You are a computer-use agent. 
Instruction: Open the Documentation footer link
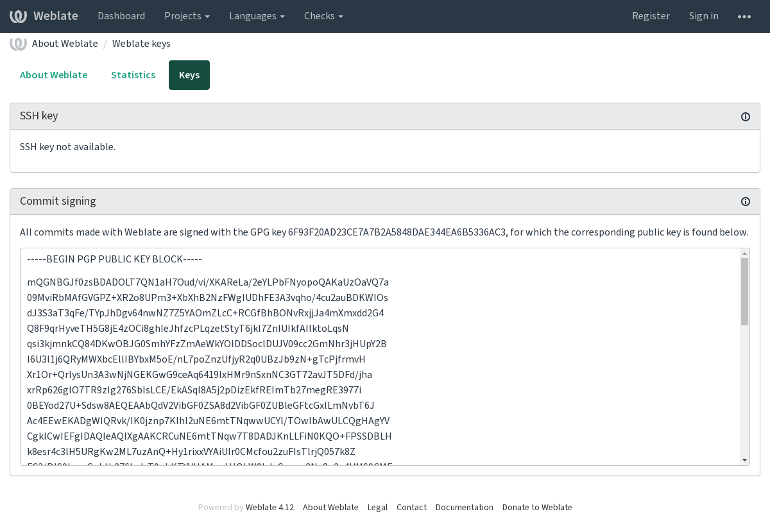click(x=465, y=508)
